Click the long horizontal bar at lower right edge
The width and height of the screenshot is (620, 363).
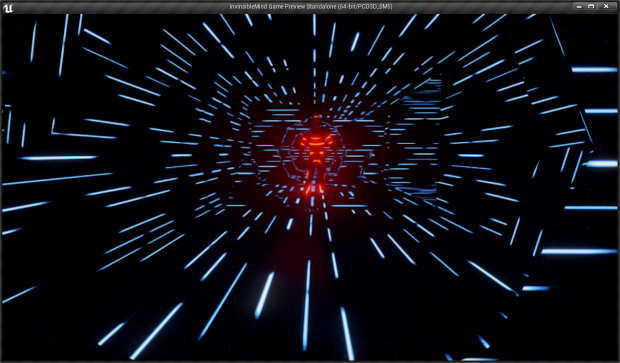point(579,251)
